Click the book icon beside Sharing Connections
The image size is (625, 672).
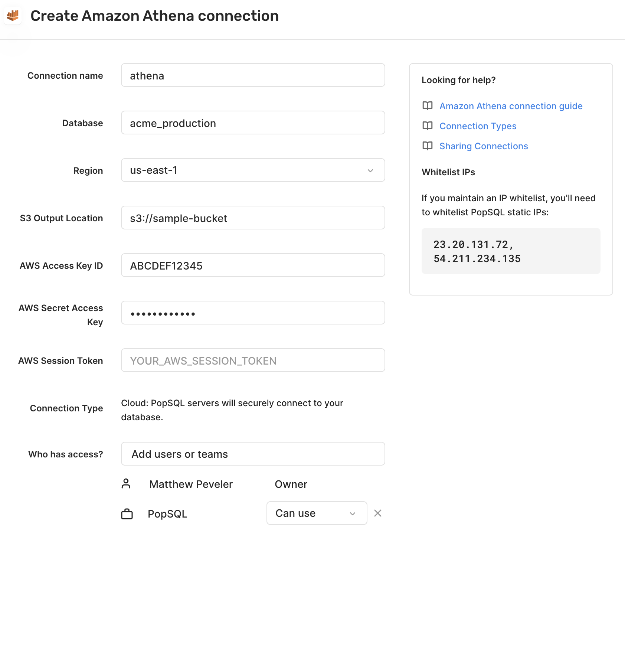[428, 146]
